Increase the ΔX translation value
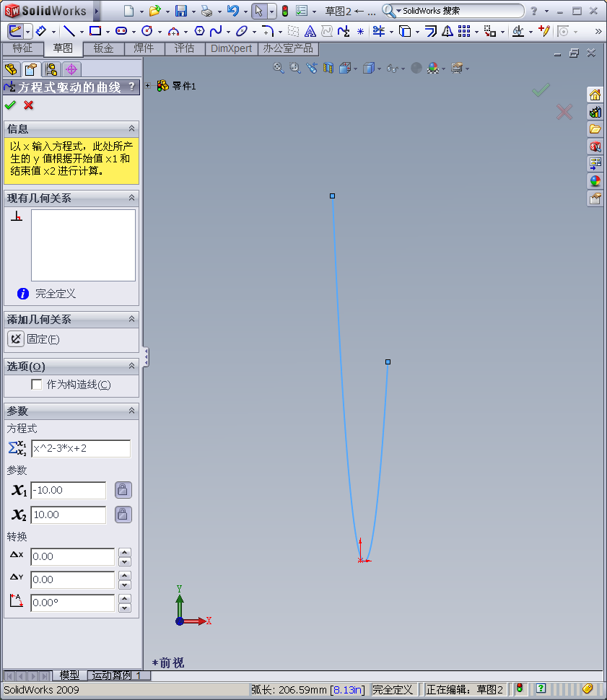Image resolution: width=607 pixels, height=700 pixels. pos(125,552)
